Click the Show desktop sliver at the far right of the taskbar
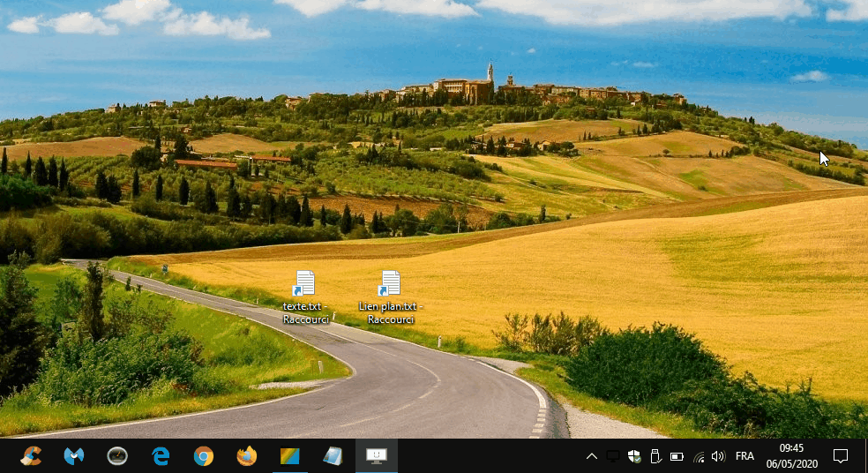868x473 pixels. click(865, 456)
